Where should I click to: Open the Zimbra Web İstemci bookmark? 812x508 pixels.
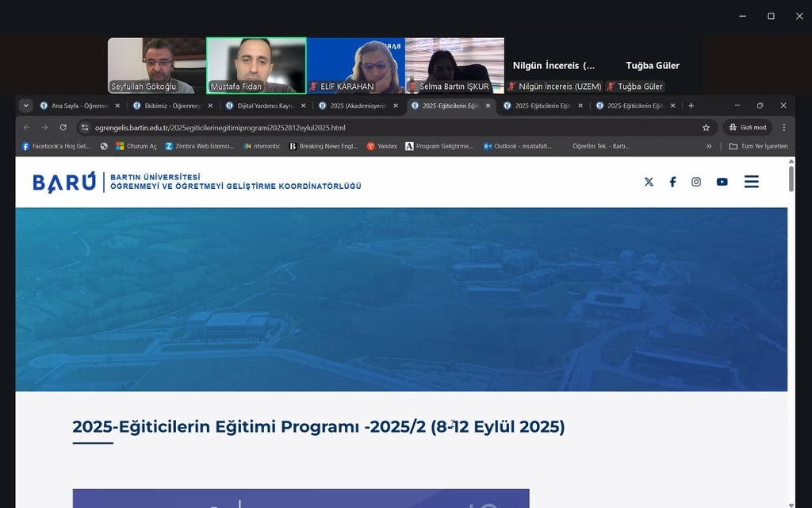199,146
